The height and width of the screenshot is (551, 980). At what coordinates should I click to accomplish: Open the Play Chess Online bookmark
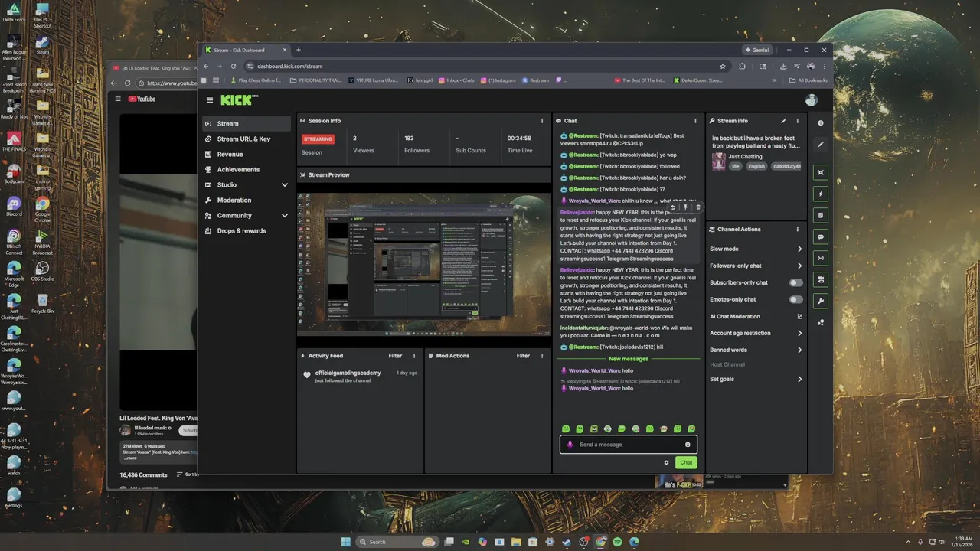[x=257, y=80]
